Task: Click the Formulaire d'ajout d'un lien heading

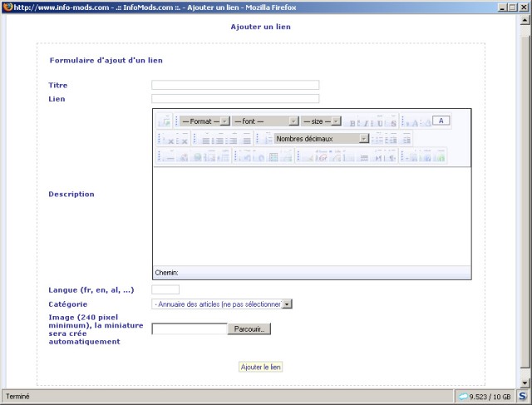Action: [x=106, y=61]
